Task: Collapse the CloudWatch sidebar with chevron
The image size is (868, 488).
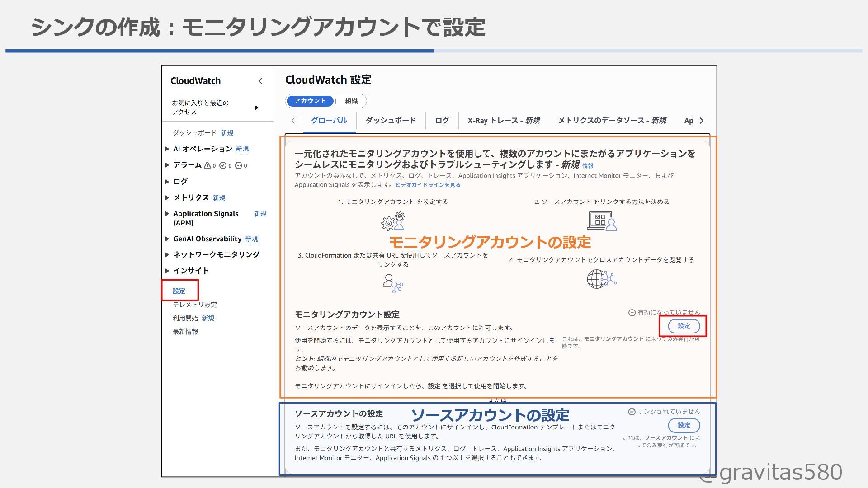Action: (260, 81)
